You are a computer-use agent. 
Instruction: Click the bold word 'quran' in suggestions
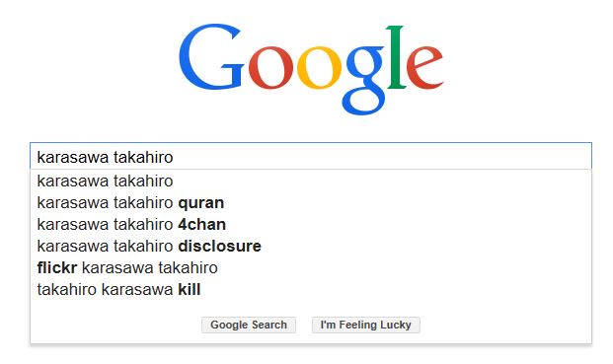(201, 203)
